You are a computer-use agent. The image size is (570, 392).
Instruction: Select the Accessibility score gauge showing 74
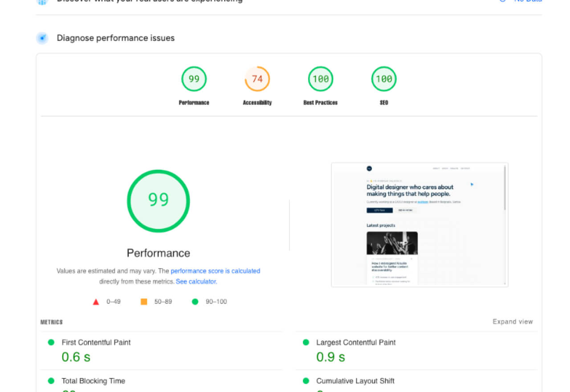(257, 78)
